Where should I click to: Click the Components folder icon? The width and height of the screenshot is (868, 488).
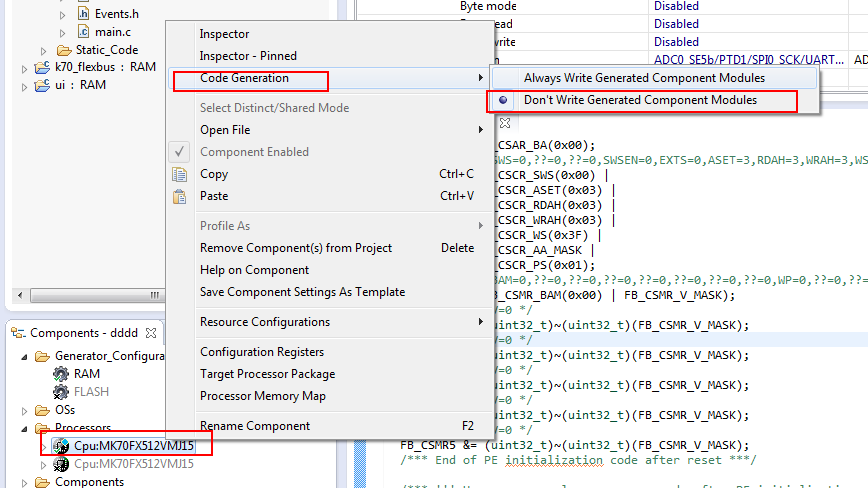(42, 482)
